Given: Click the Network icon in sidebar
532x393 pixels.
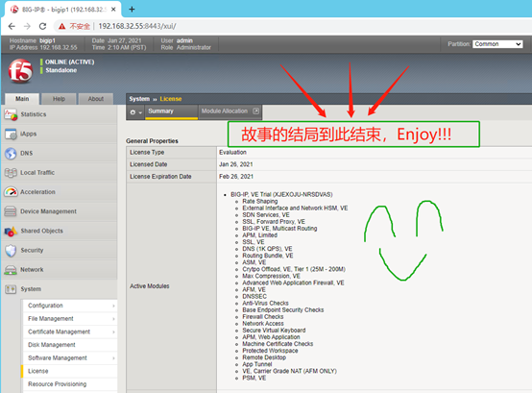Looking at the screenshot, I should coord(11,270).
